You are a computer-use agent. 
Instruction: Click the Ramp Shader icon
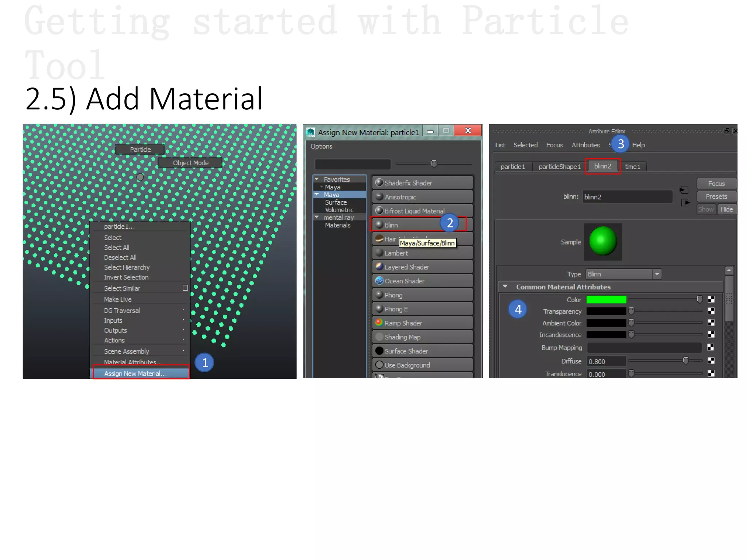tap(379, 323)
